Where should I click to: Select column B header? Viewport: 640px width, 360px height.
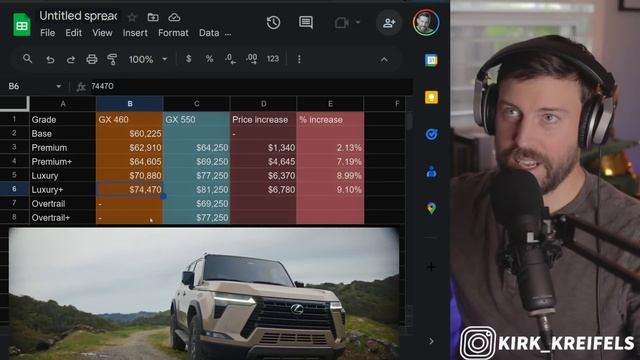tap(130, 104)
